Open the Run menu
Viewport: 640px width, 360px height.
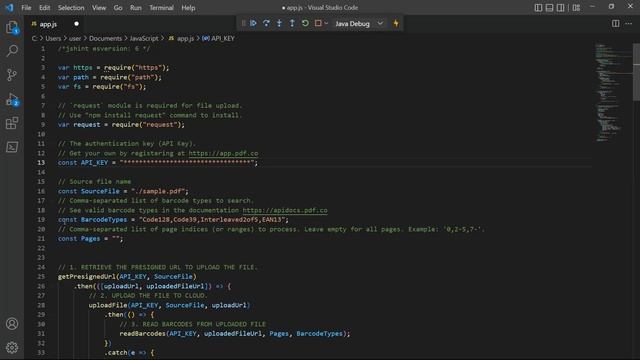pyautogui.click(x=136, y=8)
